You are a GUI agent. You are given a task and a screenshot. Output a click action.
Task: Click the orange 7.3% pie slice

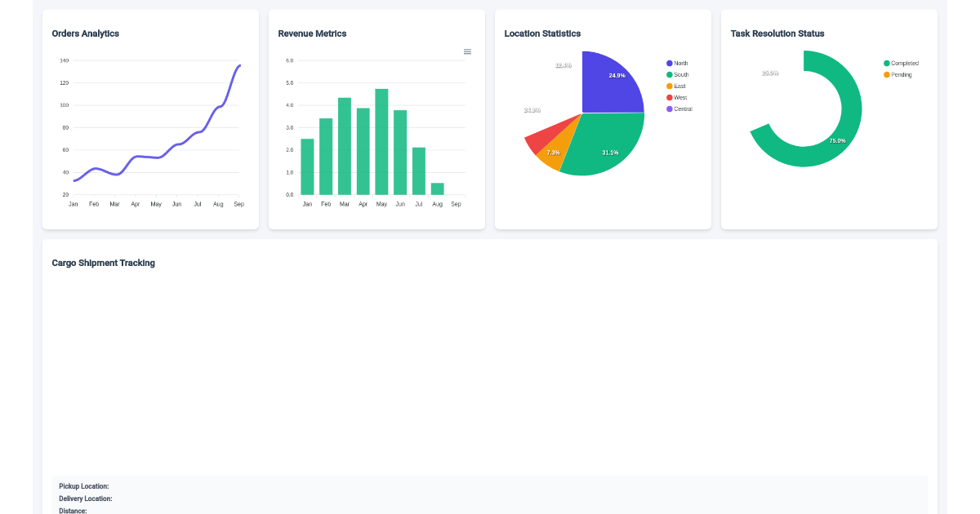click(x=555, y=152)
